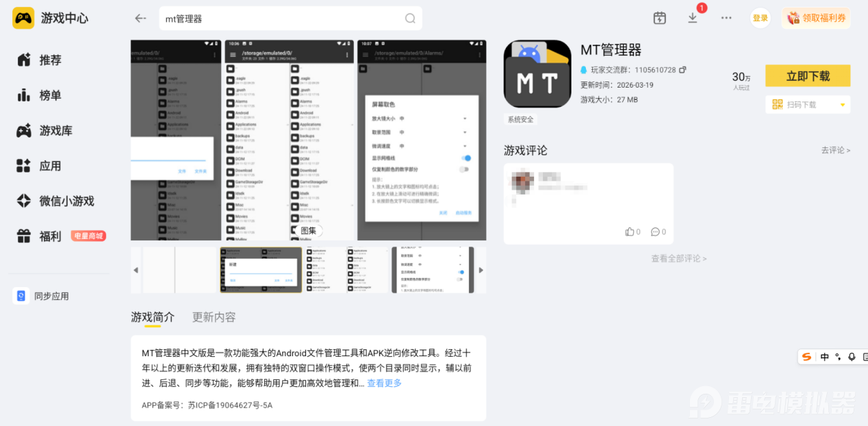
Task: Click the 查看全部评论 link
Action: pos(678,258)
